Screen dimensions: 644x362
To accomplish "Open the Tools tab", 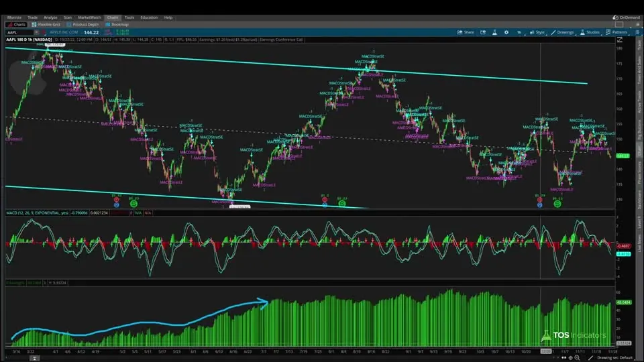I will click(129, 17).
